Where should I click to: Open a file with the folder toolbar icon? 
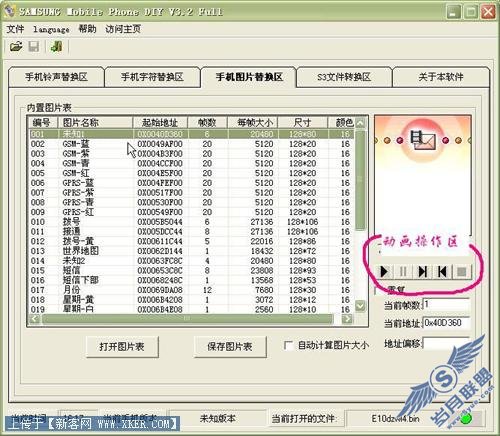pos(16,46)
